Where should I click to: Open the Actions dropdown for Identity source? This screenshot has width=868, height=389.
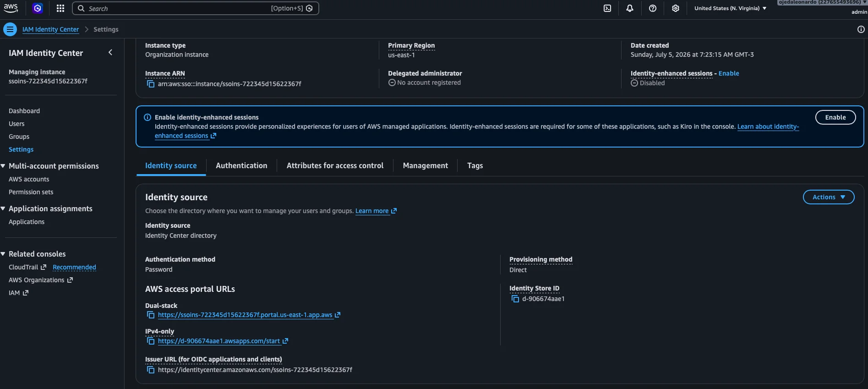click(x=829, y=197)
